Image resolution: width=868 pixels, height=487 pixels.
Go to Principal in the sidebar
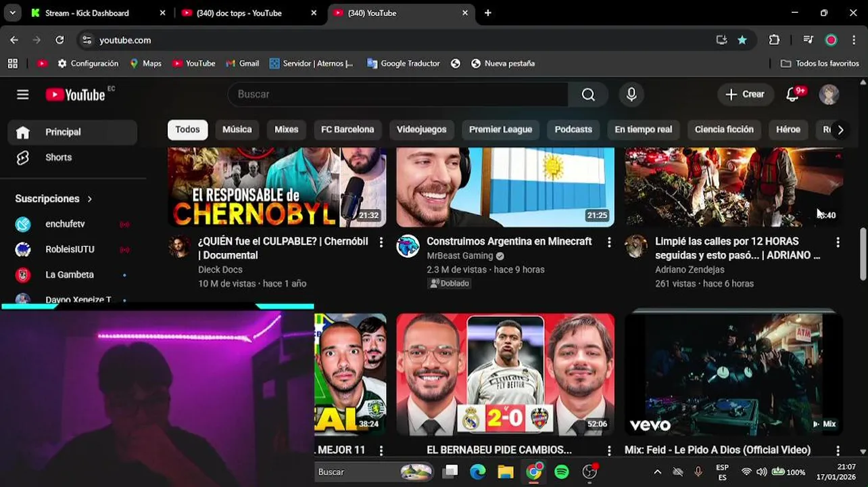click(72, 133)
